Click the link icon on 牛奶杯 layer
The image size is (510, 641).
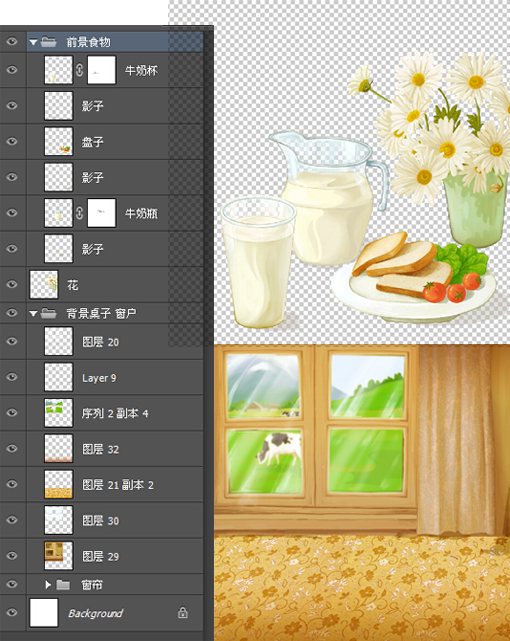pos(80,70)
